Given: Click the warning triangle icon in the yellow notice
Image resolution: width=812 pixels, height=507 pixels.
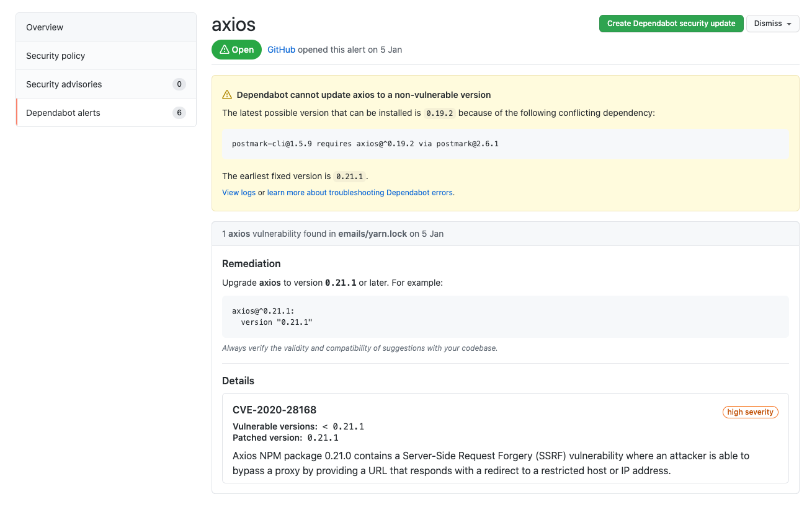Looking at the screenshot, I should click(x=227, y=95).
